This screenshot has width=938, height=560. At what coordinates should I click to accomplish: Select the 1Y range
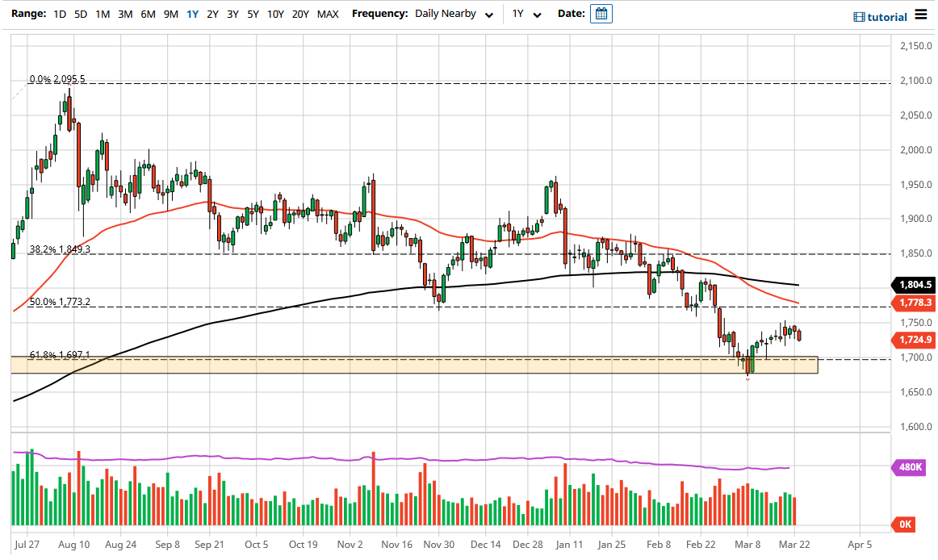(193, 14)
